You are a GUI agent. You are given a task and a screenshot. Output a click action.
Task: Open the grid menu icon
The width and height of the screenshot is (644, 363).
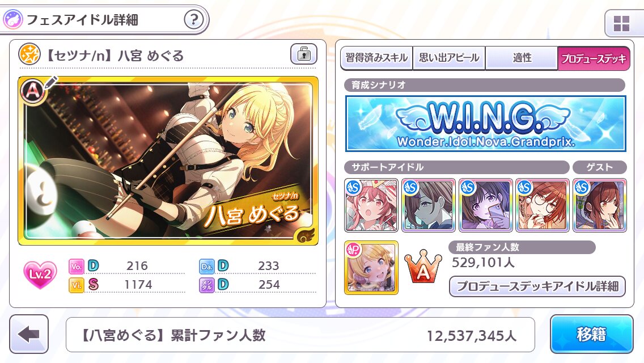pos(621,23)
